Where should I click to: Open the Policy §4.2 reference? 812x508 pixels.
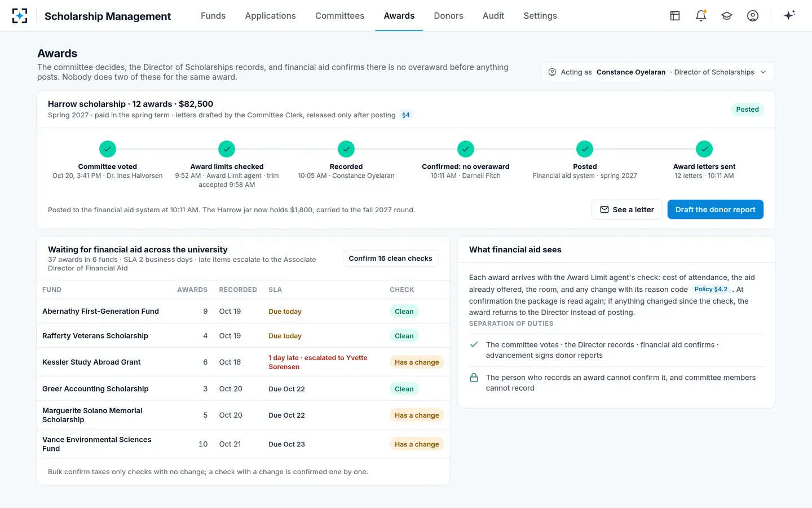pos(710,290)
